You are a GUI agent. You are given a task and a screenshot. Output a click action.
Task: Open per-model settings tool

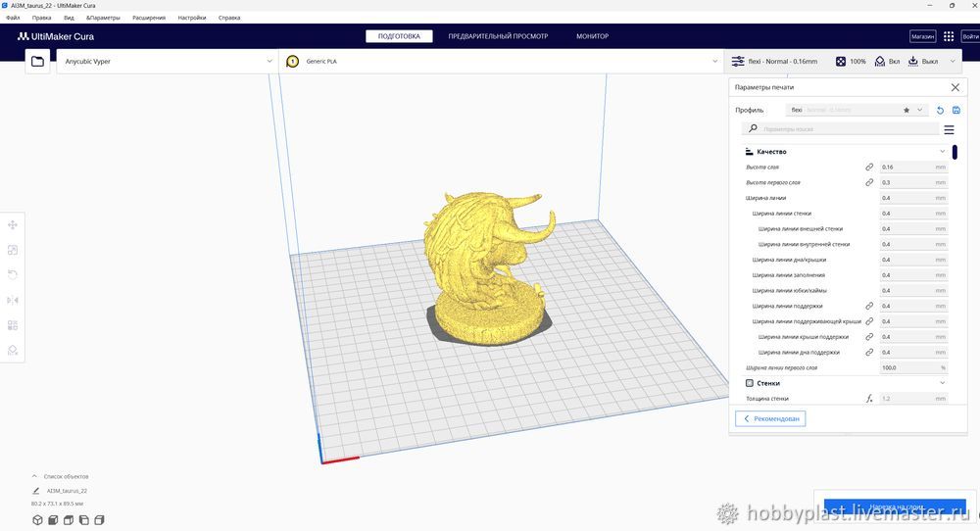pos(13,325)
